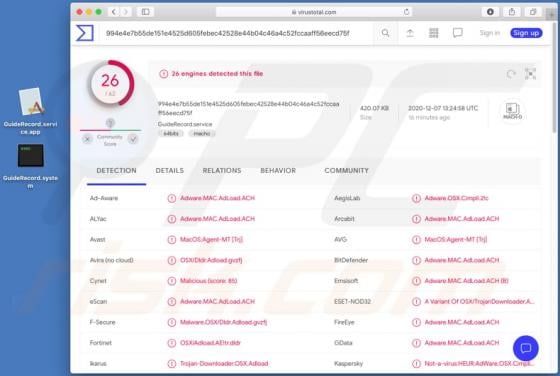Image resolution: width=560 pixels, height=376 pixels.
Task: Switch to the COMMUNITY tab
Action: pyautogui.click(x=346, y=171)
